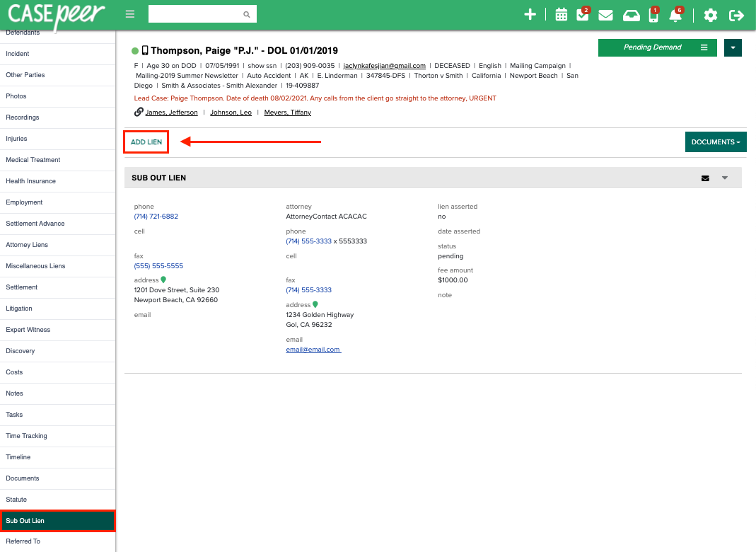Run a search using the magnifier icon
Viewport: 756px width, 552px height.
tap(246, 13)
